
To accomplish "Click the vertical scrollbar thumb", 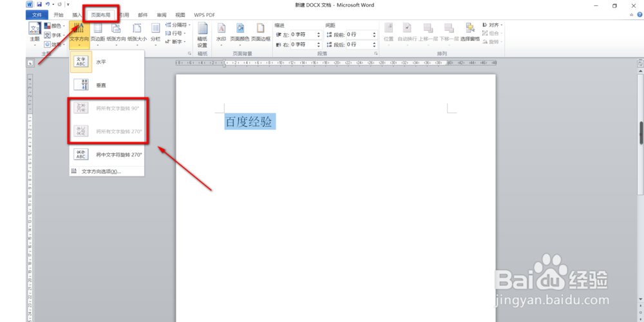I will click(640, 133).
